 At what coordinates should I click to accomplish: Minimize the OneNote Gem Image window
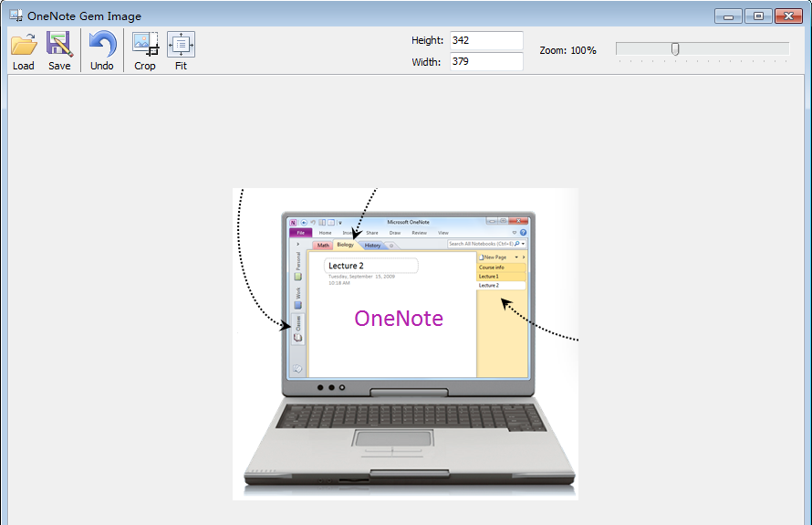[x=728, y=16]
